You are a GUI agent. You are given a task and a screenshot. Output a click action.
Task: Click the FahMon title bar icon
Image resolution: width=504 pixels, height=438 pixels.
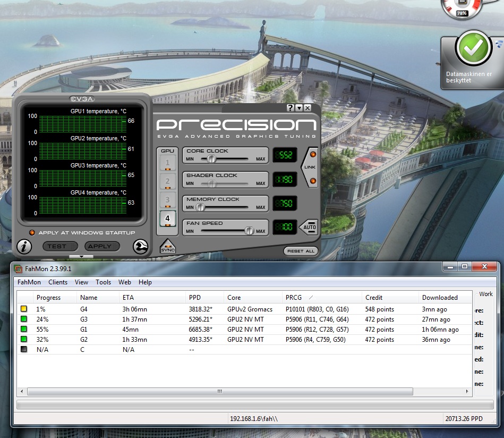tap(18, 269)
